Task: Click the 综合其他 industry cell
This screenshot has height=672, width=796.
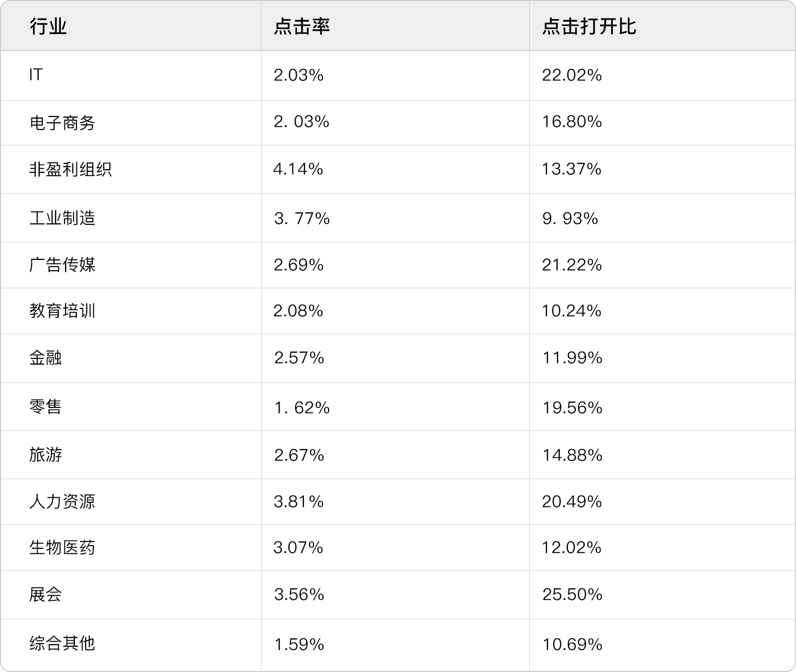Action: point(62,644)
